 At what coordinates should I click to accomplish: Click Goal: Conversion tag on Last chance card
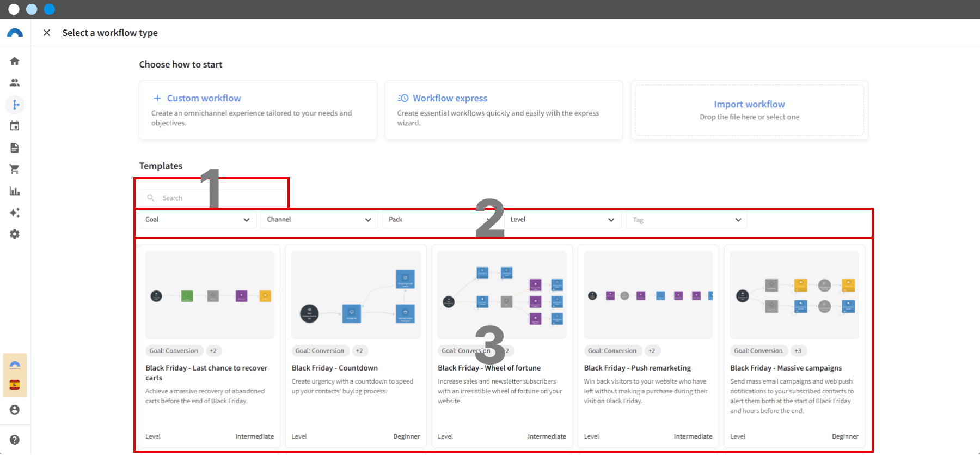pos(174,351)
